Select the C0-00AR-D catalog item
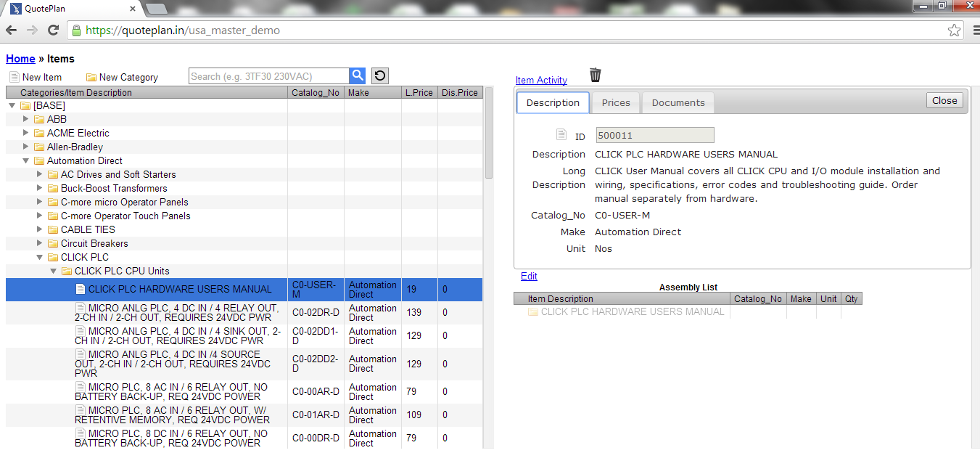Viewport: 980px width, 453px height. (244, 392)
